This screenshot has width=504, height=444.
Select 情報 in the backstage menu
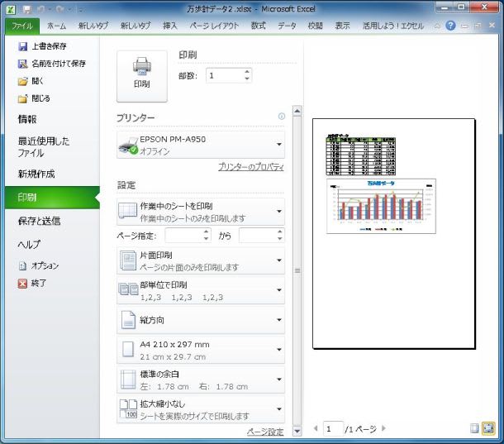(x=27, y=119)
